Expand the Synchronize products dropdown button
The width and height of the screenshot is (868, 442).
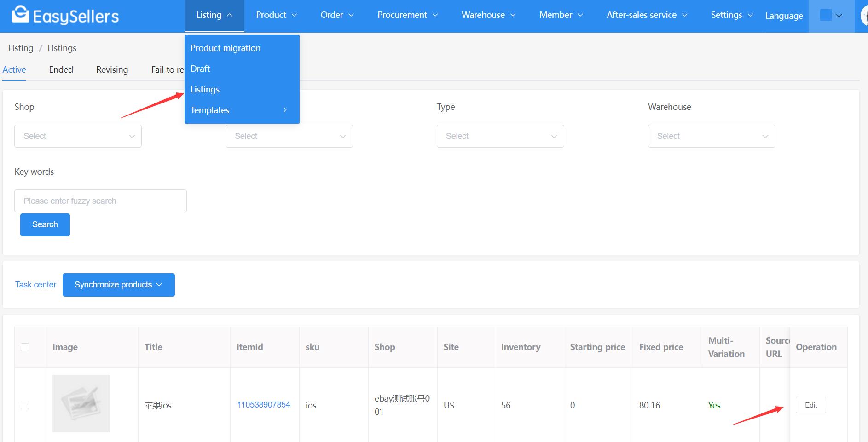click(x=118, y=285)
